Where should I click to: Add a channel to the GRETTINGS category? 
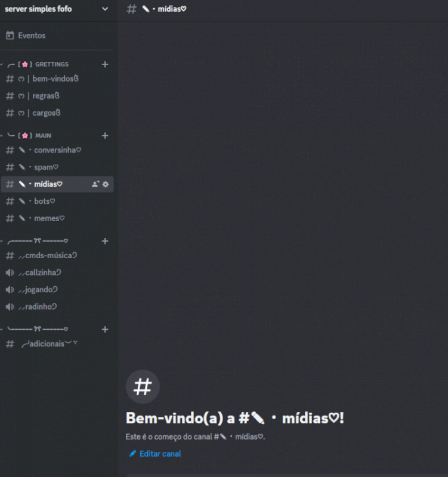tap(105, 64)
